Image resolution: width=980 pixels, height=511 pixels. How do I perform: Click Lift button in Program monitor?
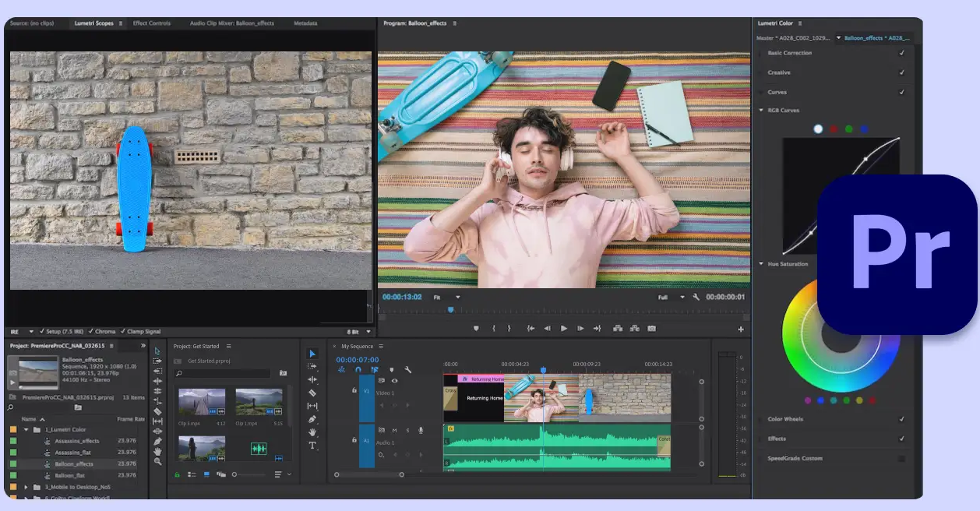pyautogui.click(x=618, y=329)
